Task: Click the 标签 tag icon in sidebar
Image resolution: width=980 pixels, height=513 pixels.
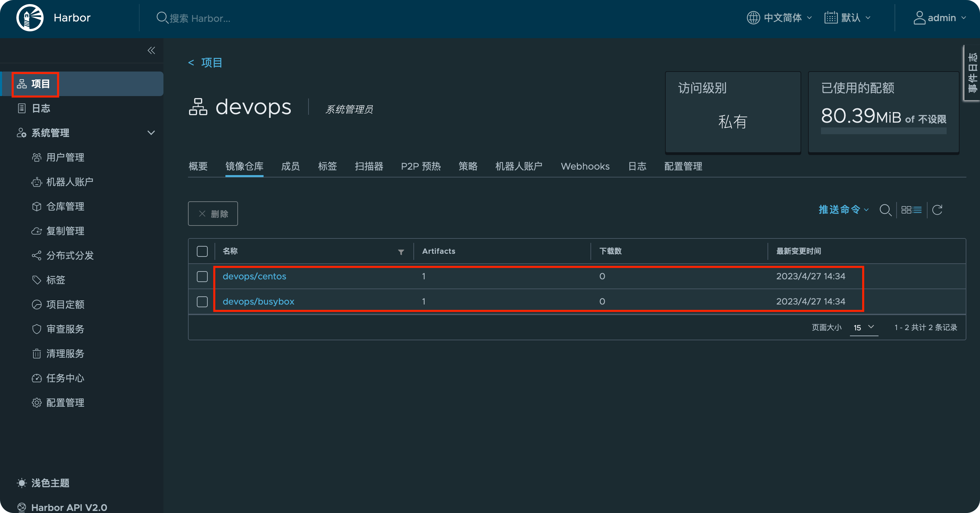Action: pyautogui.click(x=36, y=280)
